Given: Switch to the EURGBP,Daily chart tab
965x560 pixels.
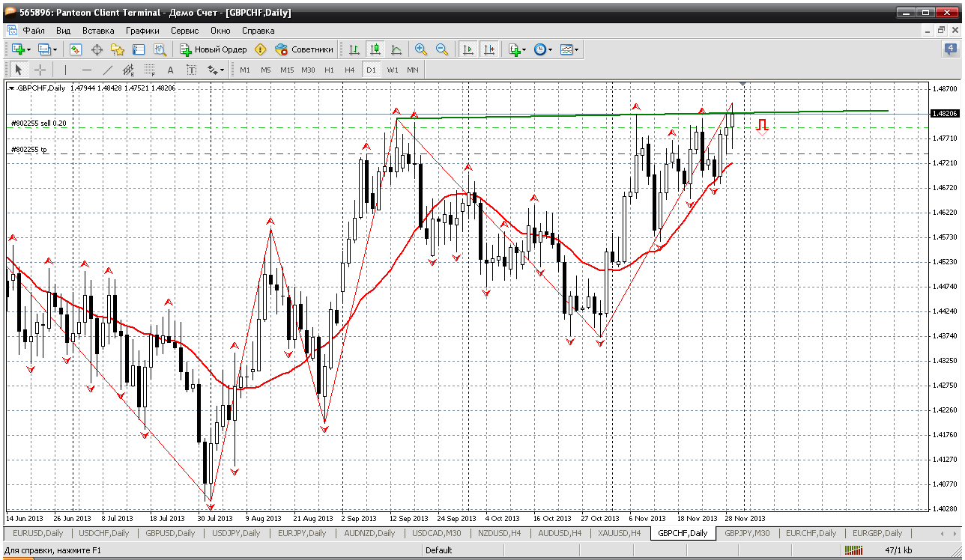Looking at the screenshot, I should pyautogui.click(x=876, y=533).
